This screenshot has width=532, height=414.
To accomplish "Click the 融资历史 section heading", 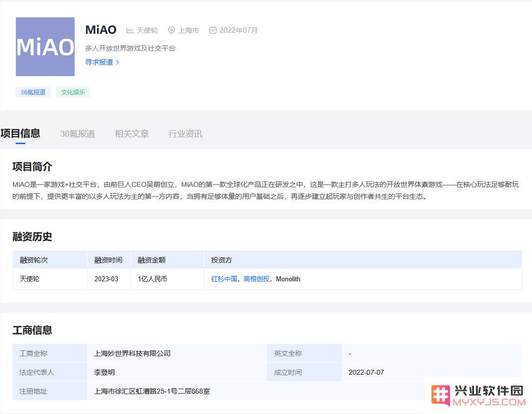I will click(x=32, y=237).
